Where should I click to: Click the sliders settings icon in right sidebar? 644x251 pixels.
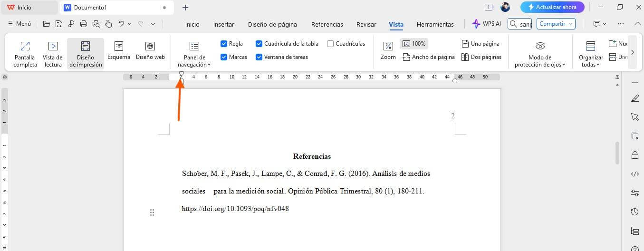pyautogui.click(x=634, y=193)
